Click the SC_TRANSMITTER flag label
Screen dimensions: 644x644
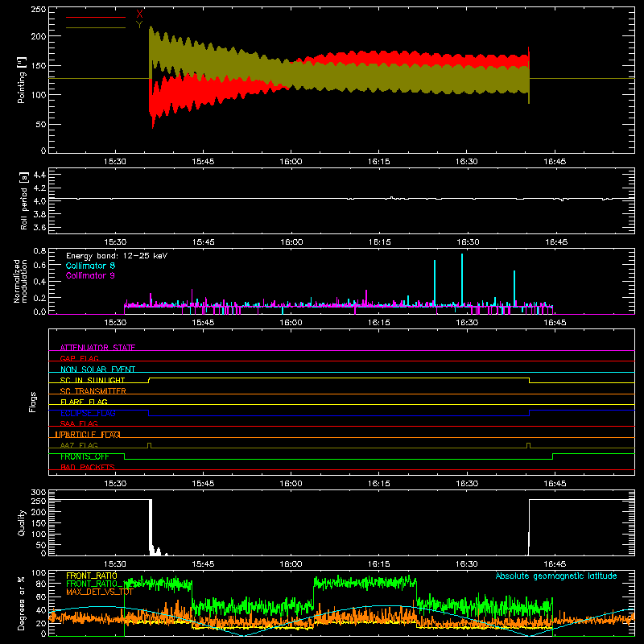coord(93,391)
